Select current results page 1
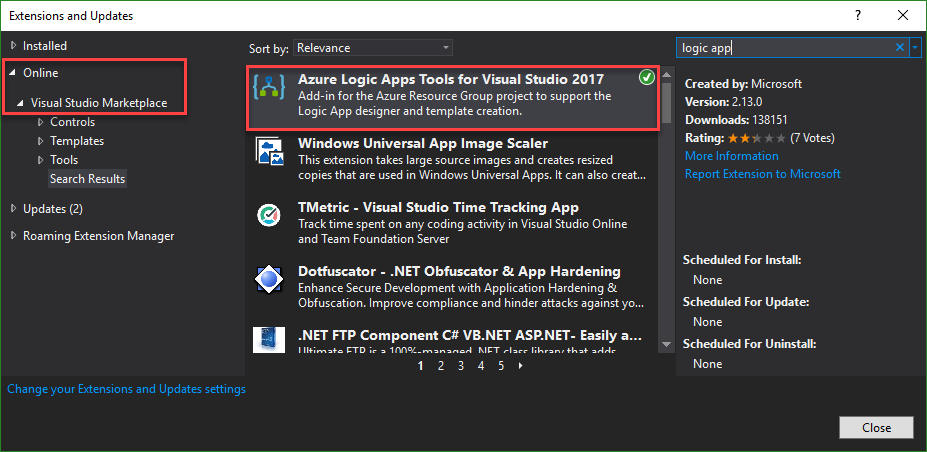This screenshot has width=927, height=452. (x=420, y=366)
